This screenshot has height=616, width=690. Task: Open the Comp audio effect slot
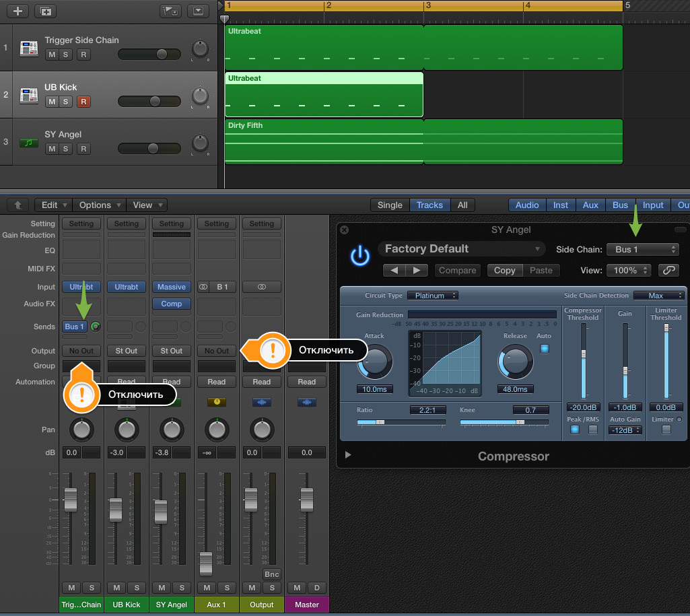pyautogui.click(x=172, y=304)
